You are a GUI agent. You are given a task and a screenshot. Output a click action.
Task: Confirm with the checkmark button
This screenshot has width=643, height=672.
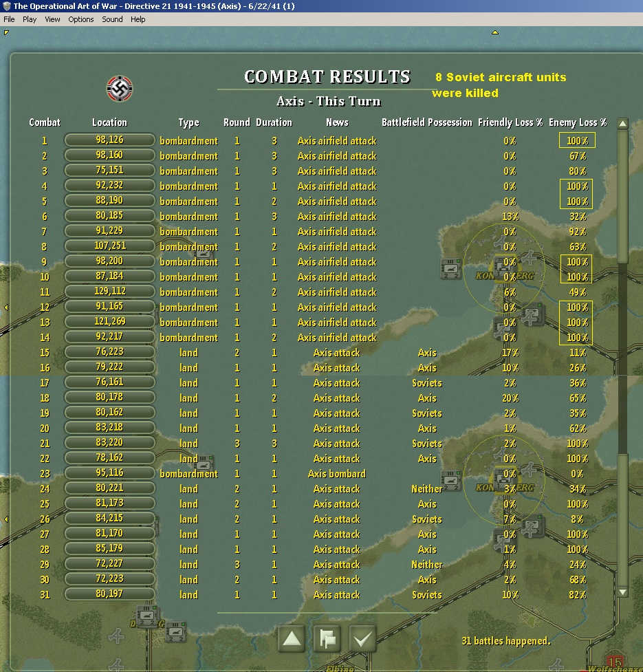[x=363, y=638]
